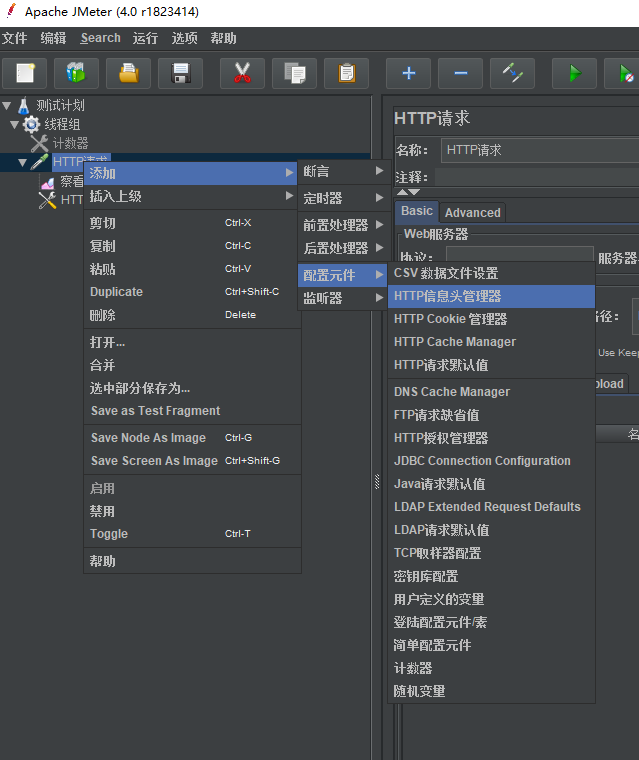
Task: Click the Toggle element toolbar icon
Action: pos(512,73)
